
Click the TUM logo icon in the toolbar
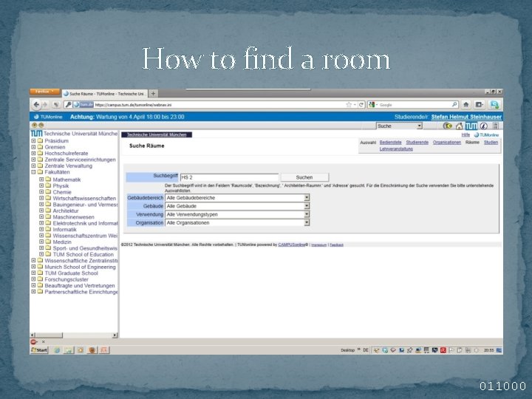click(471, 126)
